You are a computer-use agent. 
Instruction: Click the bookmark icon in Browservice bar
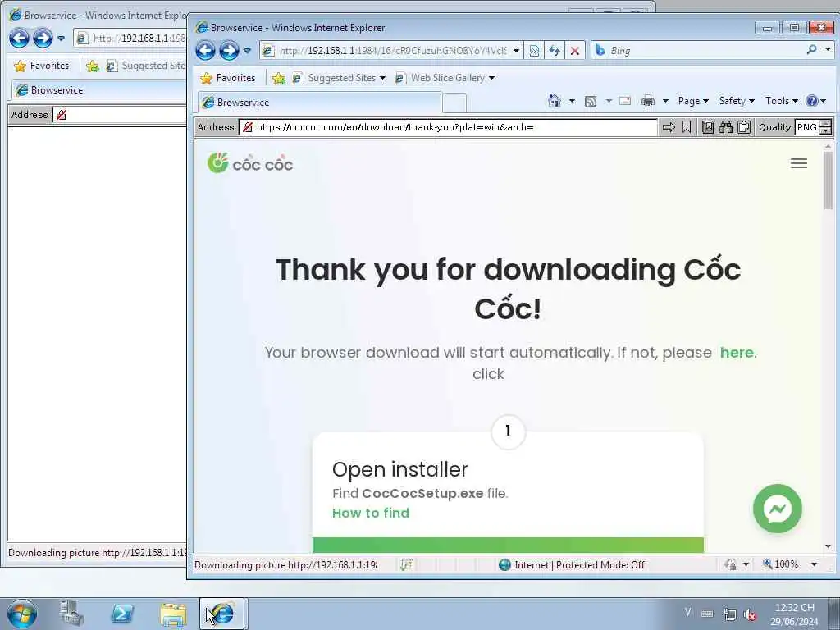pyautogui.click(x=687, y=127)
